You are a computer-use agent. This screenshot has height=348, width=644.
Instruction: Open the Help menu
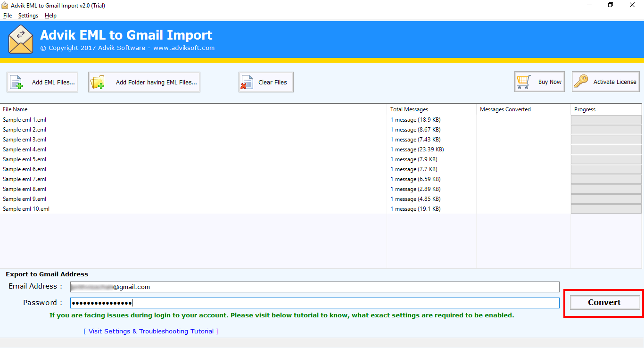pyautogui.click(x=50, y=16)
